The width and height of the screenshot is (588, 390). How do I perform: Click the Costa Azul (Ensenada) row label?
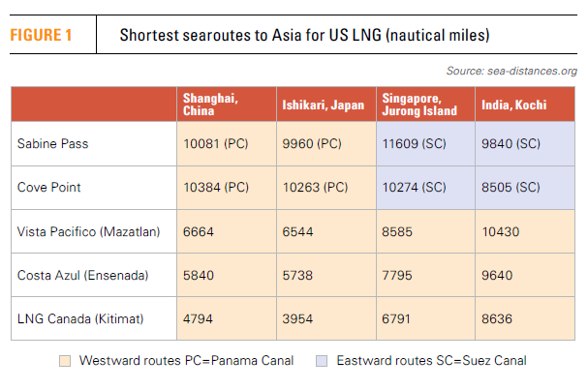[x=82, y=276]
